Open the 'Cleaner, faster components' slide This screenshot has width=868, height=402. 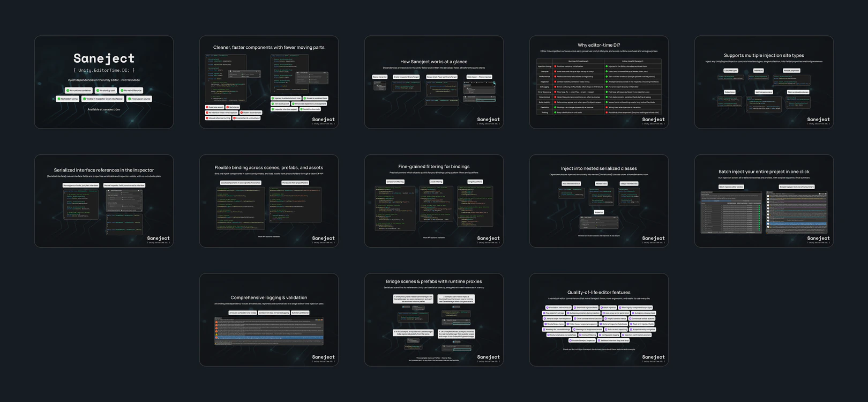tap(269, 82)
